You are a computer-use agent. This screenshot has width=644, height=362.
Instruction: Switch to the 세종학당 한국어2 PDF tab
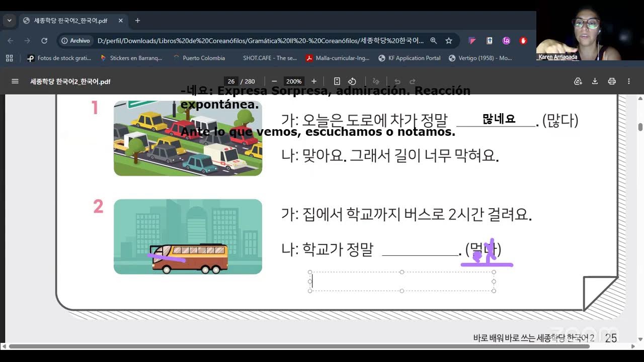pos(70,21)
